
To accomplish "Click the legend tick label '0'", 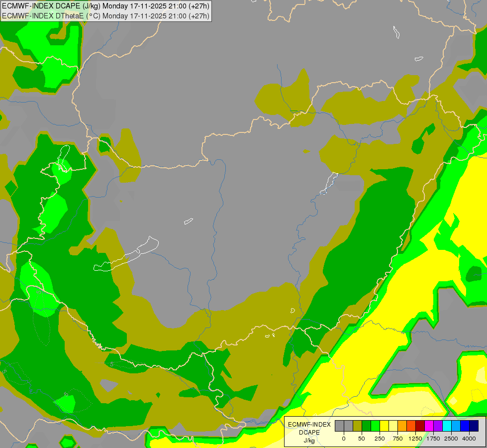I will (344, 439).
